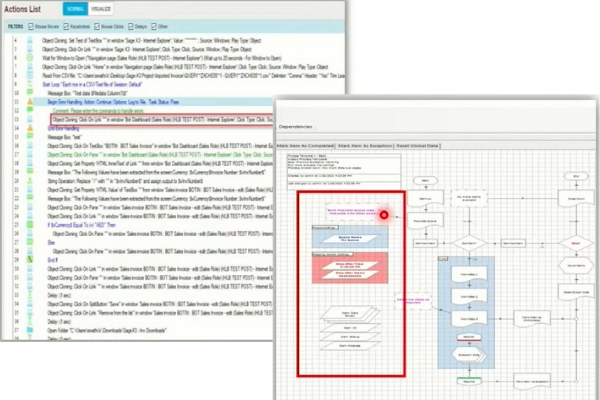The width and height of the screenshot is (600, 400).
Task: Select the Reset Global Data flowchart stage
Action: point(576,292)
